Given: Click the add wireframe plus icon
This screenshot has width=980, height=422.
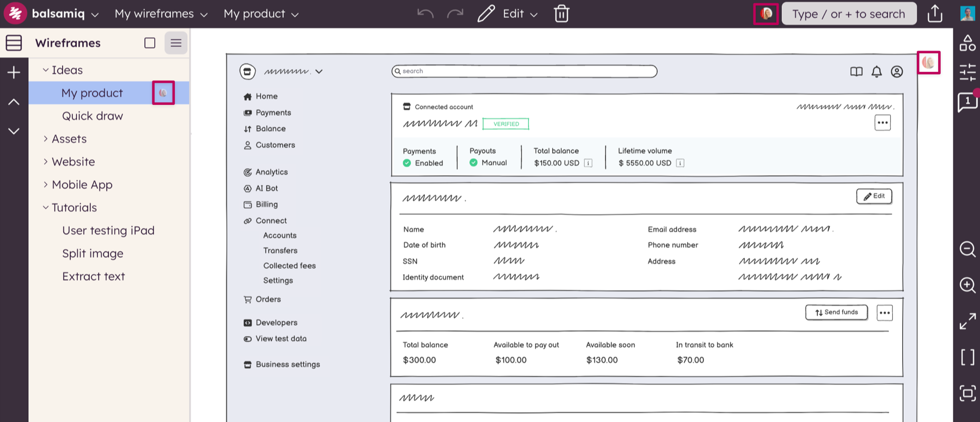Looking at the screenshot, I should click(14, 72).
